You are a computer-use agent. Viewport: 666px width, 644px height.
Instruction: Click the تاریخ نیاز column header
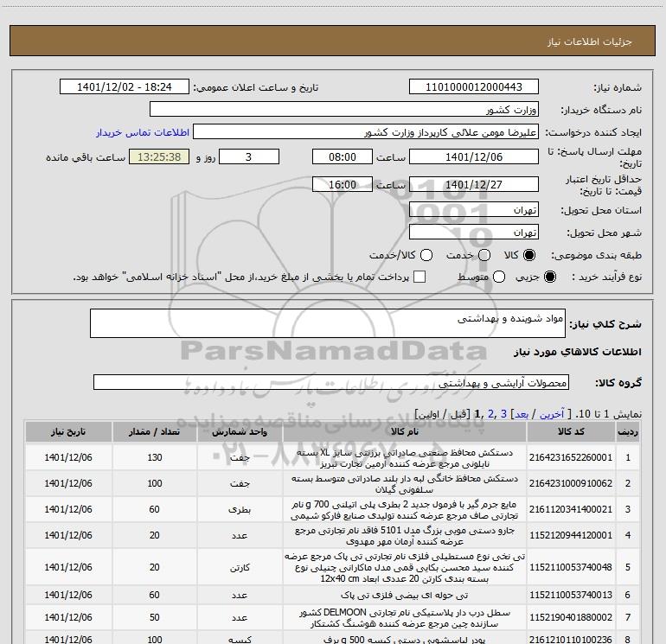[68, 431]
